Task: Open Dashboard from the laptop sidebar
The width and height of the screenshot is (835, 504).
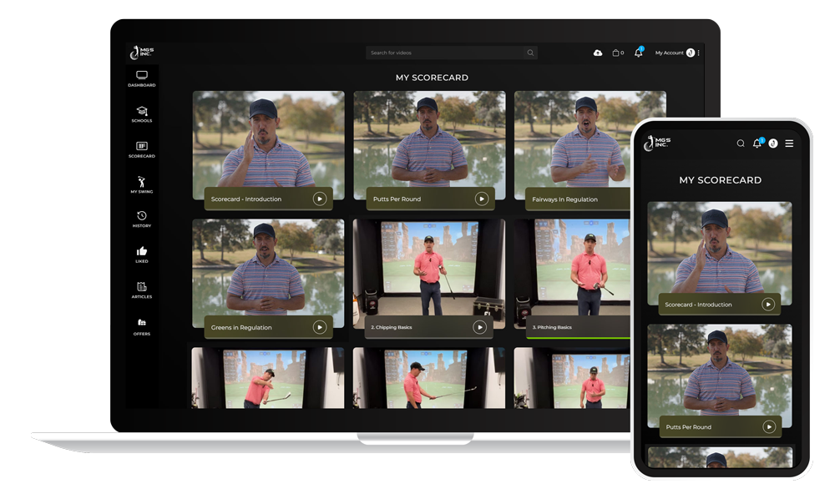Action: [142, 78]
